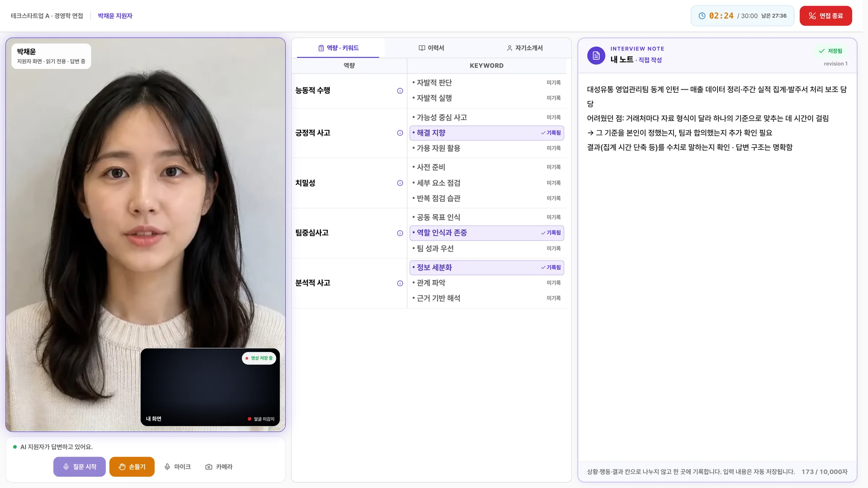Toggle the 마이크 microphone
This screenshot has height=488, width=868.
pos(177,467)
